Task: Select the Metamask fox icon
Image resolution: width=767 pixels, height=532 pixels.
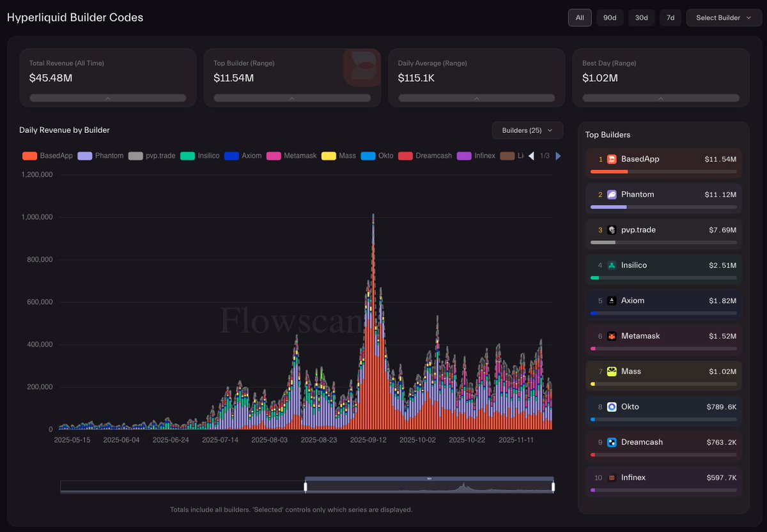Action: click(x=612, y=335)
